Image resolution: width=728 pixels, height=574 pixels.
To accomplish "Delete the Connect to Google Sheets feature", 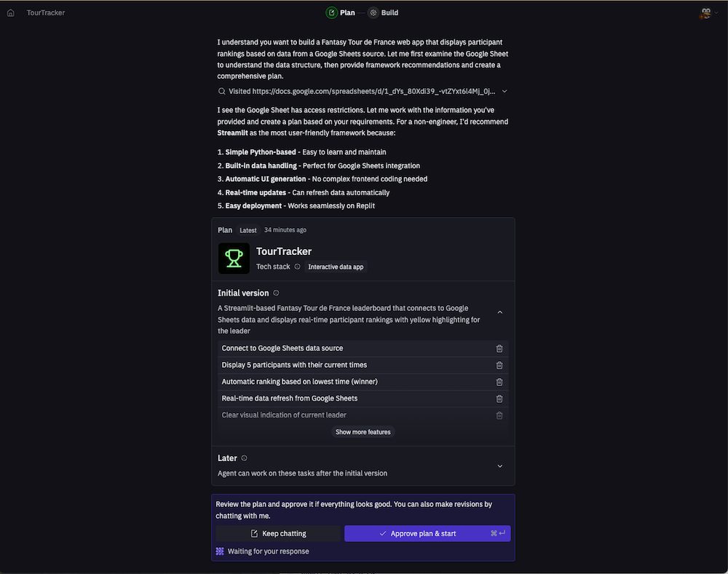I will click(x=499, y=348).
